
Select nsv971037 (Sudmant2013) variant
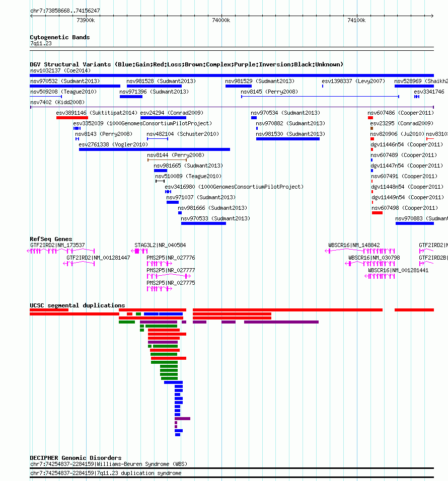(173, 202)
